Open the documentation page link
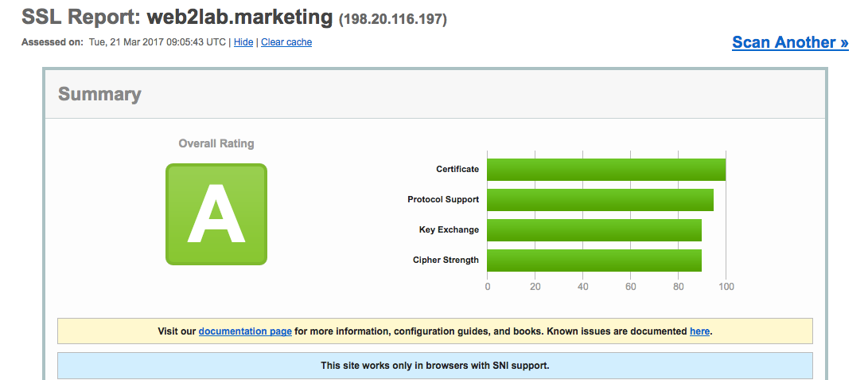Screen dimensions: 868x380 click(245, 331)
